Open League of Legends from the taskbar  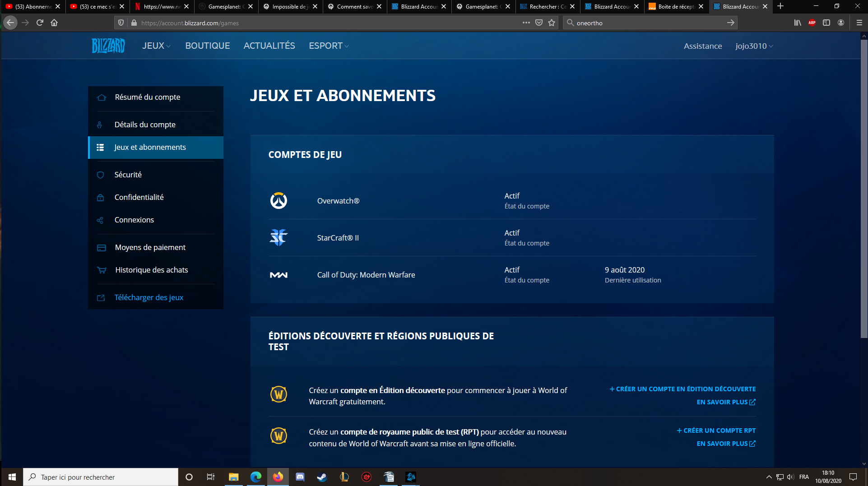pos(344,477)
